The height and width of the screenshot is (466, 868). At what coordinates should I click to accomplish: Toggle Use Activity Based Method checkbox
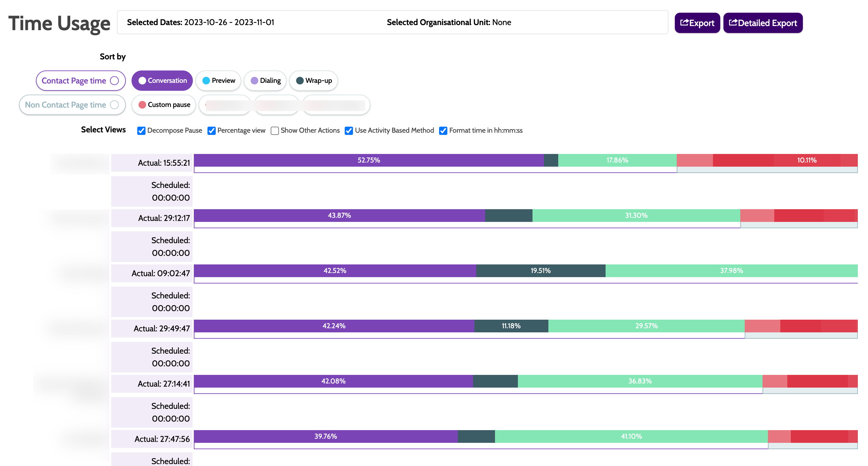click(x=349, y=131)
